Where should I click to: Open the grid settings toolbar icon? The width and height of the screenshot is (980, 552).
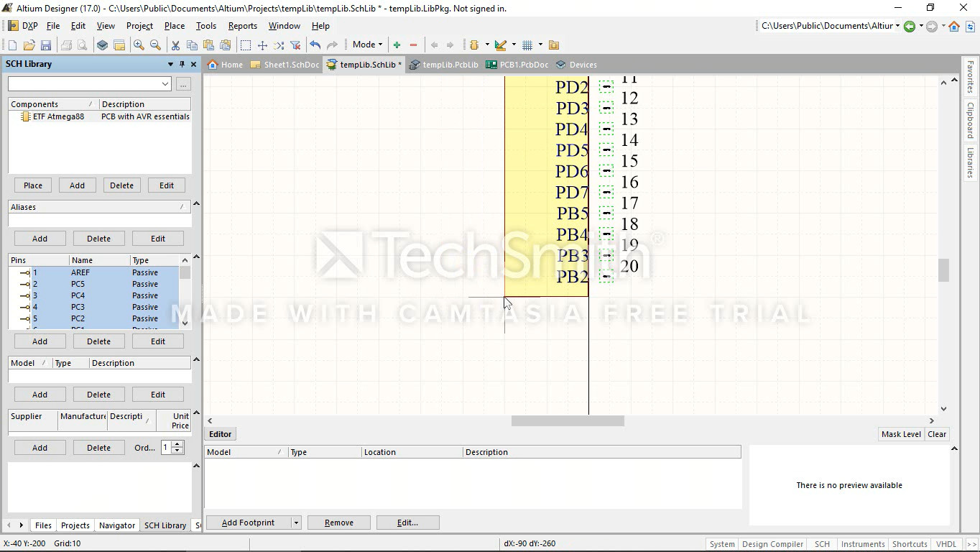coord(527,45)
